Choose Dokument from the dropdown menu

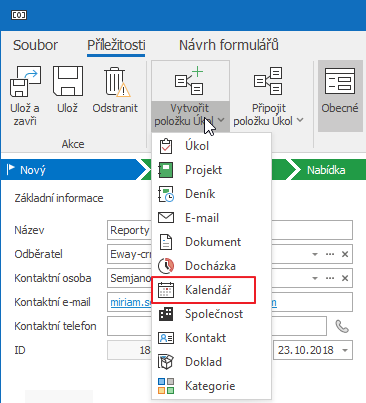(212, 242)
